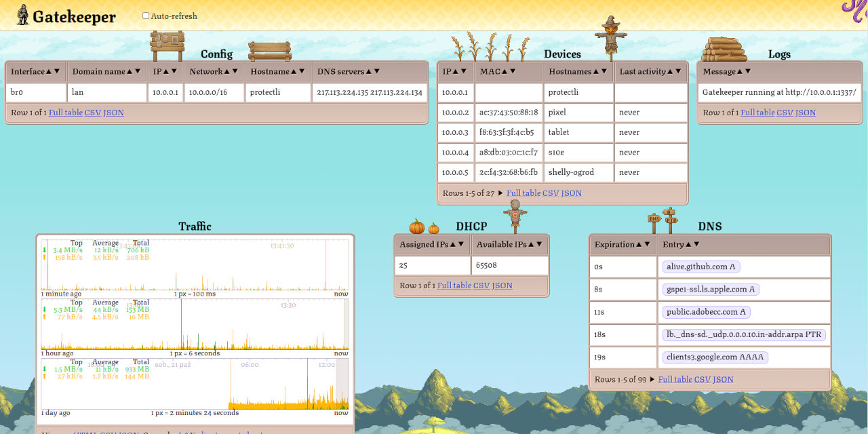Sort Config IP column descending

click(174, 71)
